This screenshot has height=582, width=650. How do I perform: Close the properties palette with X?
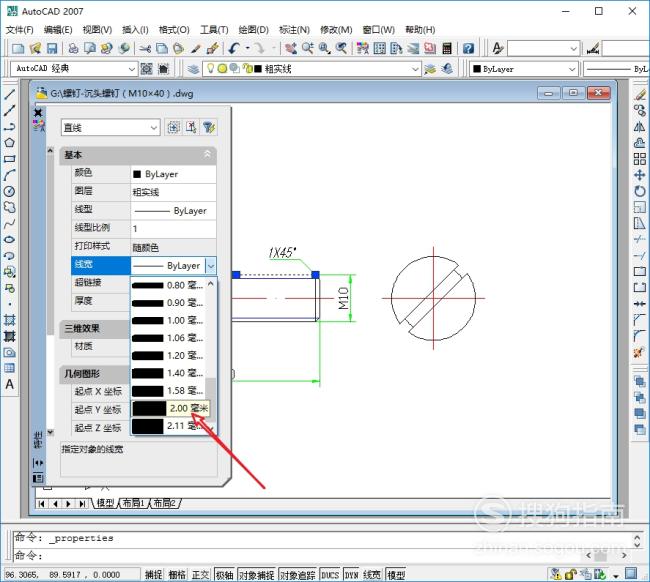[38, 112]
